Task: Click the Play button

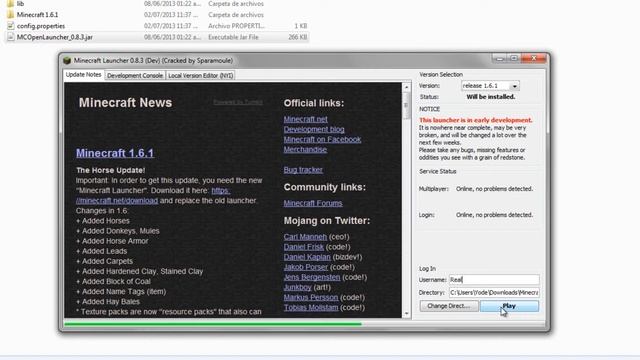Action: [x=509, y=306]
